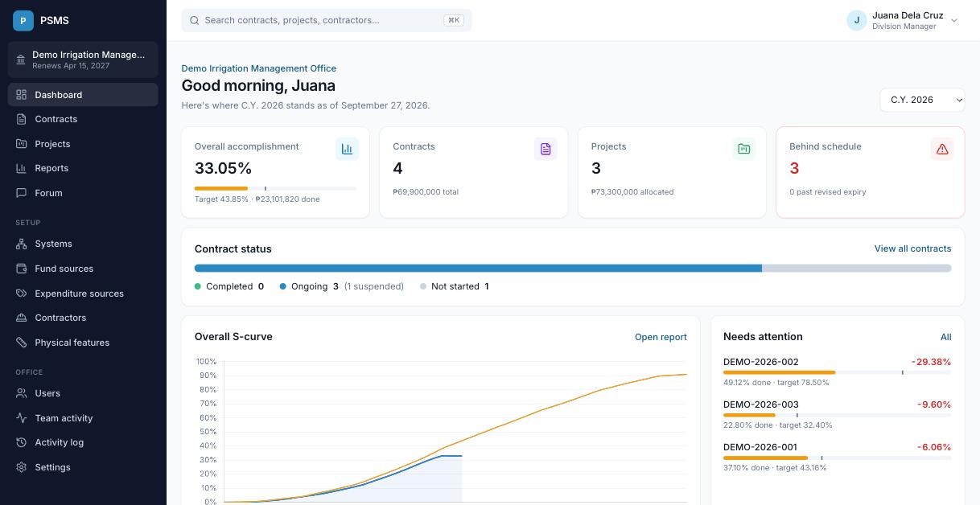980x505 pixels.
Task: Click Open report link on S-curve
Action: tap(661, 337)
